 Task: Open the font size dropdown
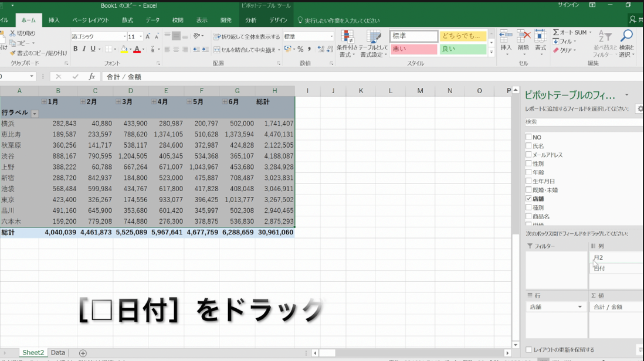coord(140,36)
